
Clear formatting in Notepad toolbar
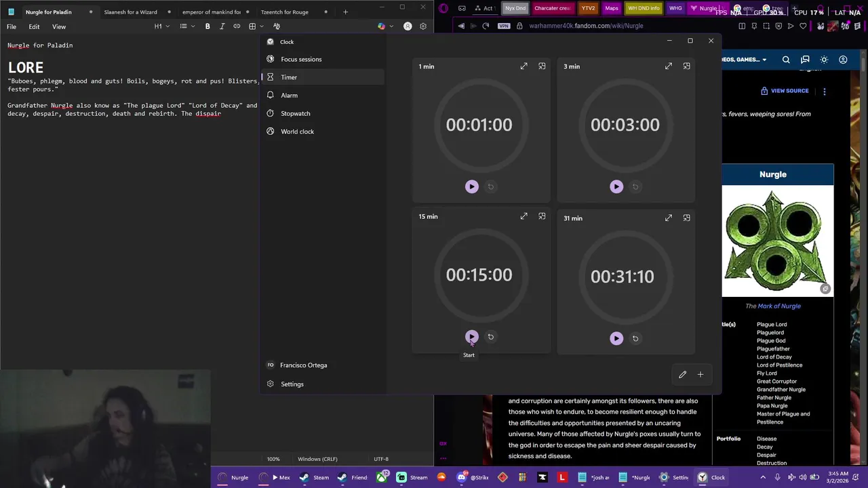tap(277, 26)
